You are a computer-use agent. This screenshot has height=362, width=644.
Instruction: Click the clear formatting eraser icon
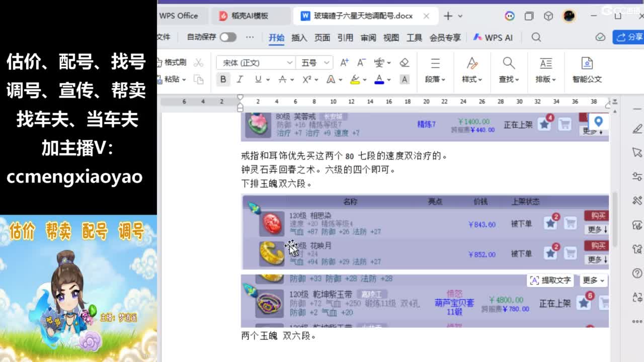coord(404,62)
